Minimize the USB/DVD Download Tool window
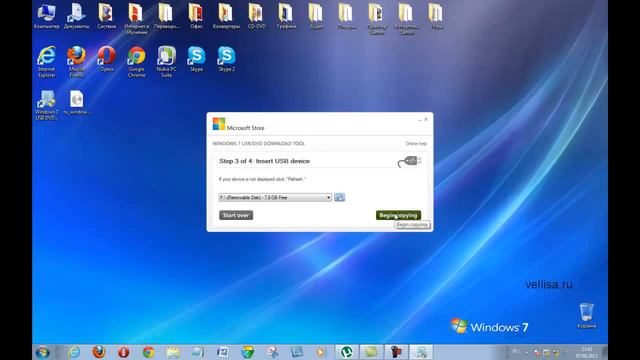This screenshot has height=360, width=640. [420, 120]
